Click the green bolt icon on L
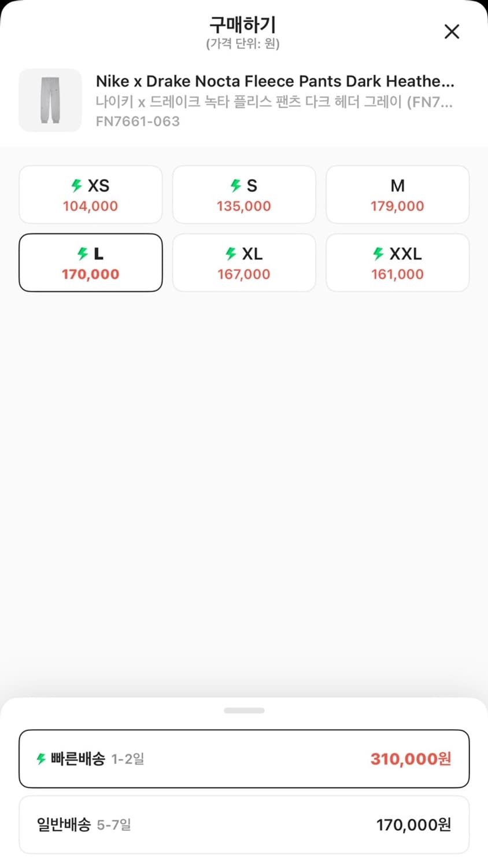This screenshot has width=488, height=868. pyautogui.click(x=83, y=253)
